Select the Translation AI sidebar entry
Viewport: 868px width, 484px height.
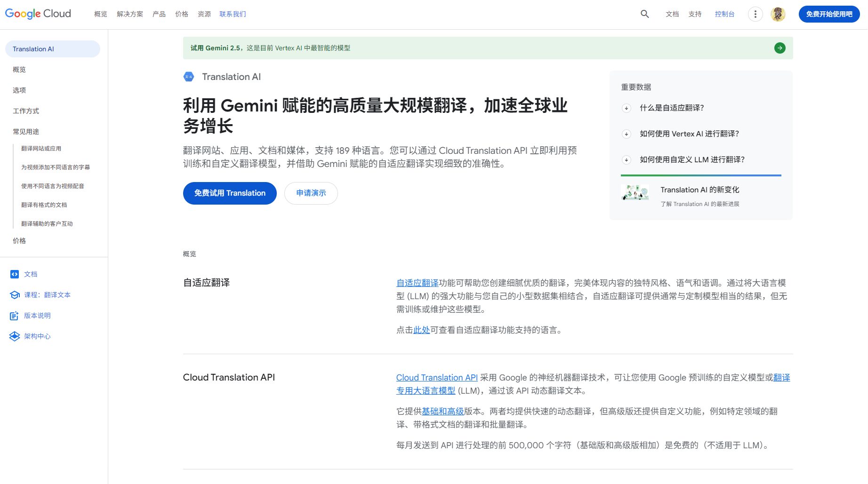point(33,49)
